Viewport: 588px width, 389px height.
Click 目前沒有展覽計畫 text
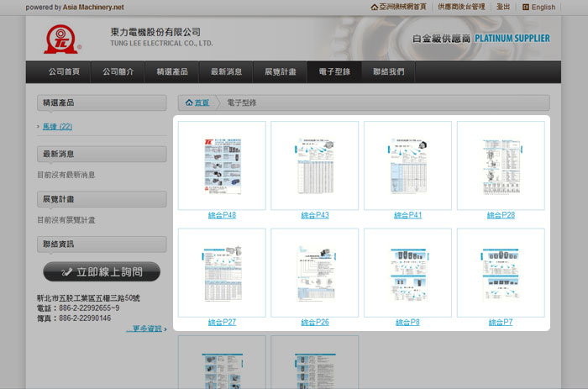[66, 220]
